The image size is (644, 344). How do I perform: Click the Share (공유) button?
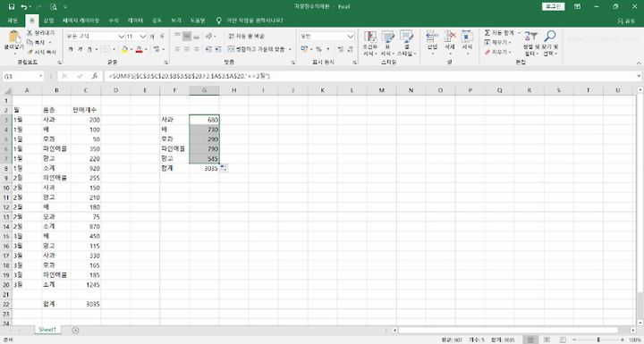pos(626,21)
